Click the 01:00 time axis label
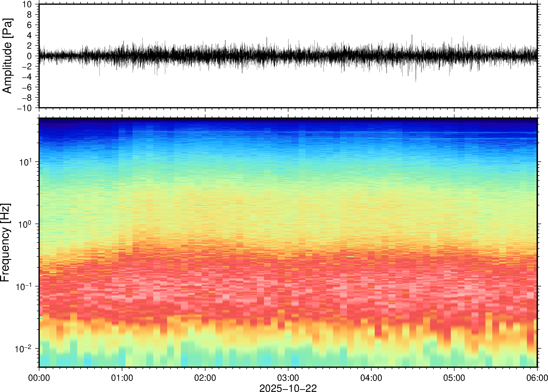This screenshot has height=392, width=548. click(122, 378)
